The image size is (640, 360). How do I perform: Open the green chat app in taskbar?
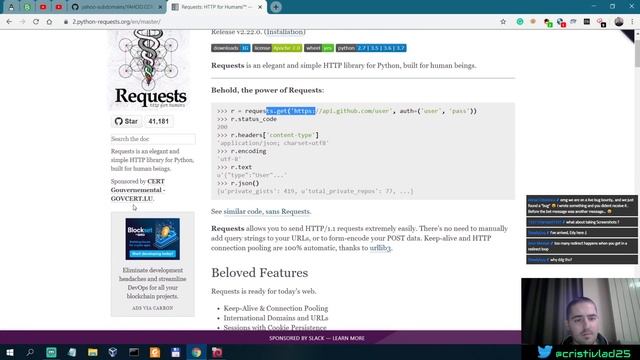[51, 352]
